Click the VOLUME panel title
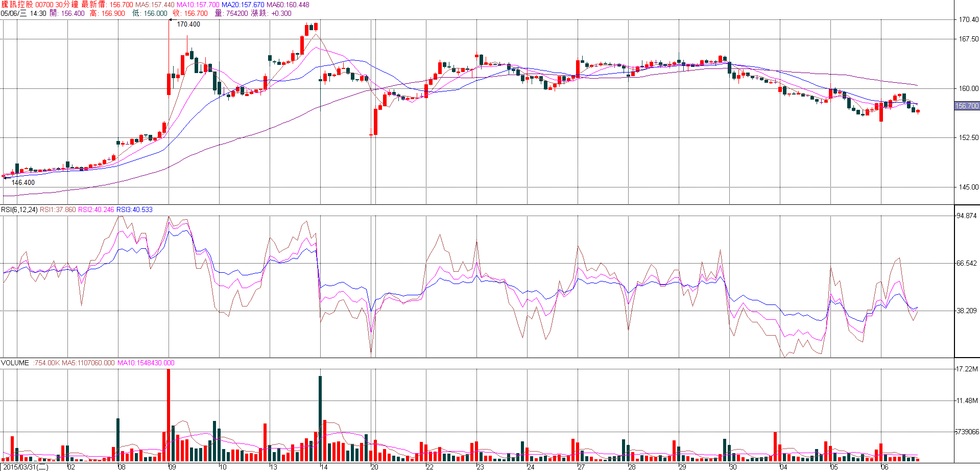This screenshot has height=471, width=980. [x=15, y=363]
